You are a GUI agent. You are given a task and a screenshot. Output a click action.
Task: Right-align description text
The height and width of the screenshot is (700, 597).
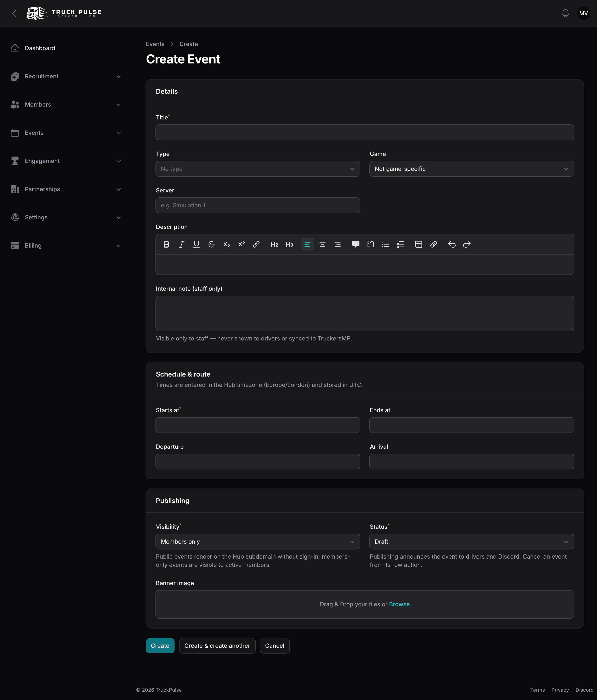click(x=337, y=244)
